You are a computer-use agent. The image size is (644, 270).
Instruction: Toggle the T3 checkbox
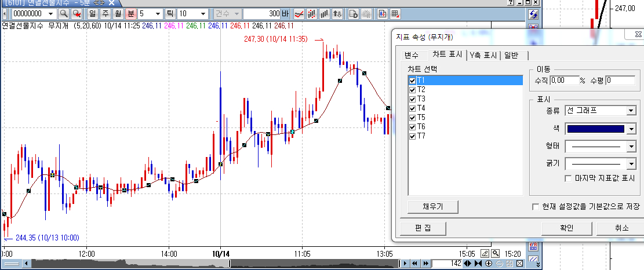coord(412,99)
